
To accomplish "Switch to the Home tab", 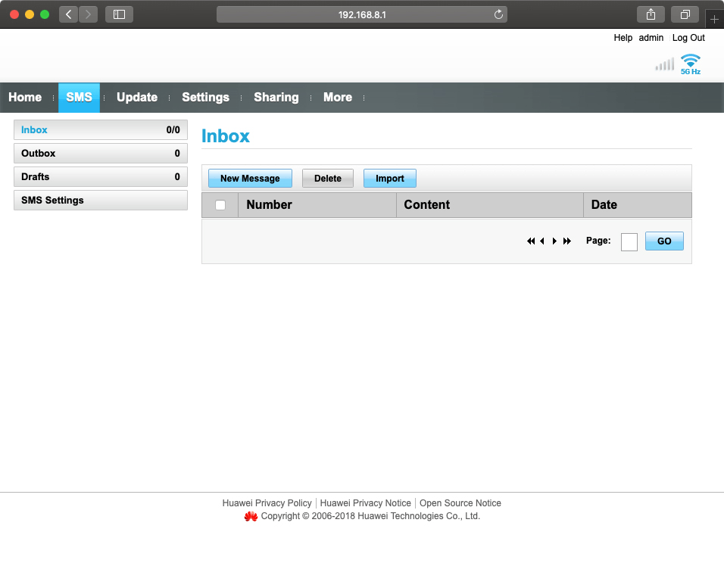I will 25,97.
